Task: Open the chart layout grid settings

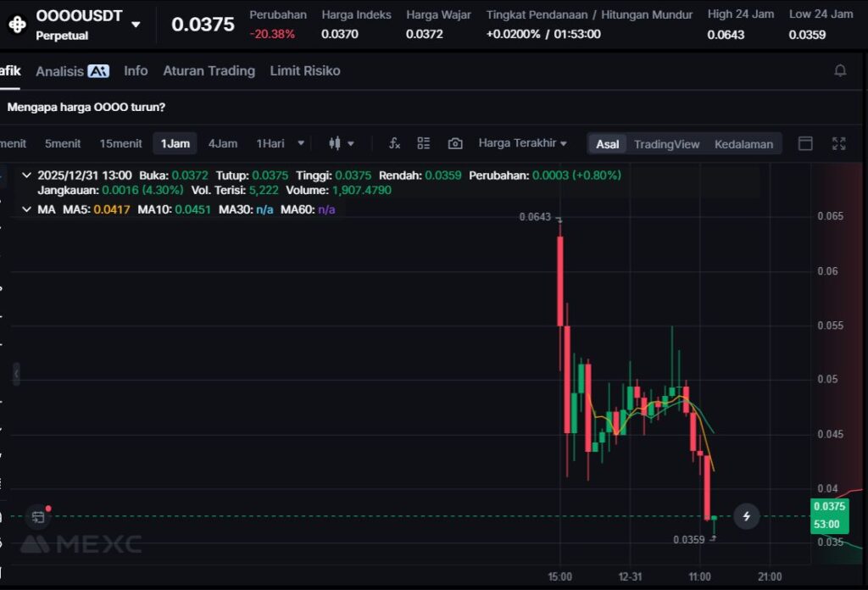Action: click(424, 143)
